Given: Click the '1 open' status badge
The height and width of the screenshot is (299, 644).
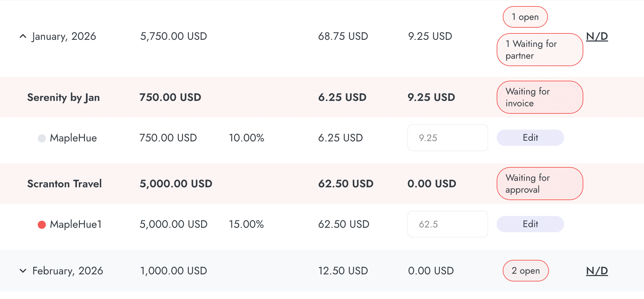Looking at the screenshot, I should click(525, 17).
